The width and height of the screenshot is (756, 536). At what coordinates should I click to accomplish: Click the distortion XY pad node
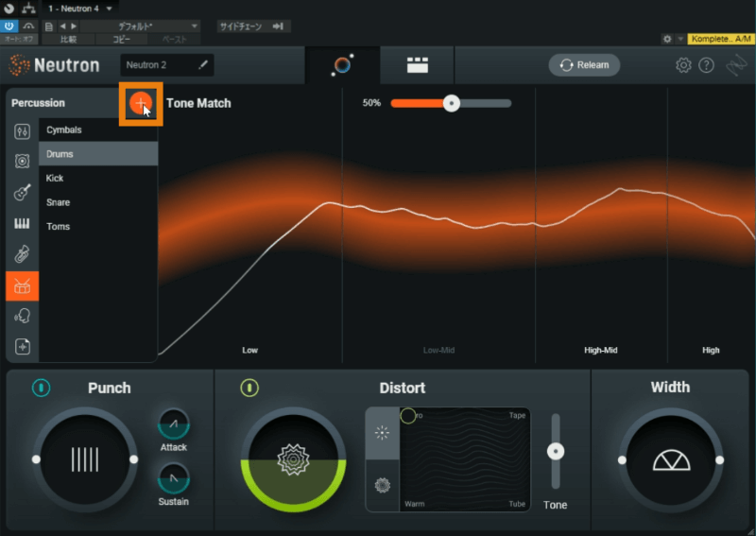[x=408, y=415]
